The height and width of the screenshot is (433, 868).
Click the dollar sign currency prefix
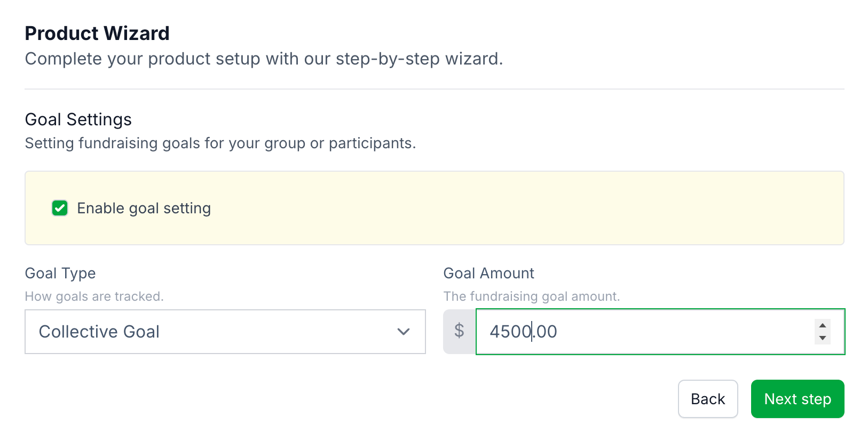[x=459, y=331]
